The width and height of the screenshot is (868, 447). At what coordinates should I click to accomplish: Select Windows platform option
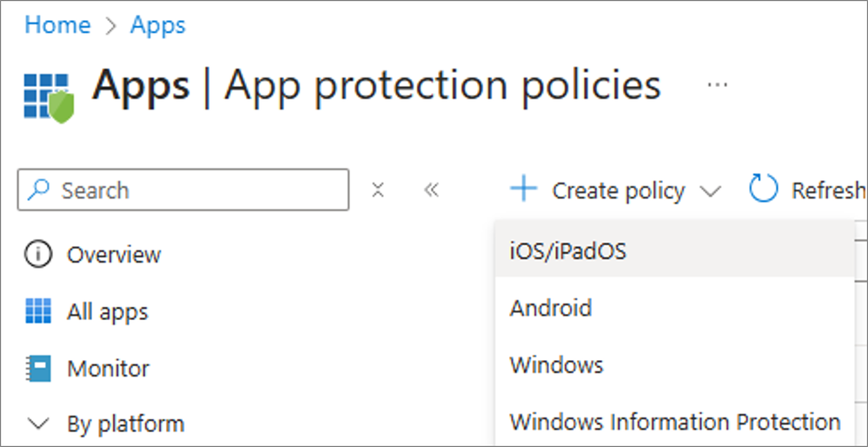click(x=674, y=365)
